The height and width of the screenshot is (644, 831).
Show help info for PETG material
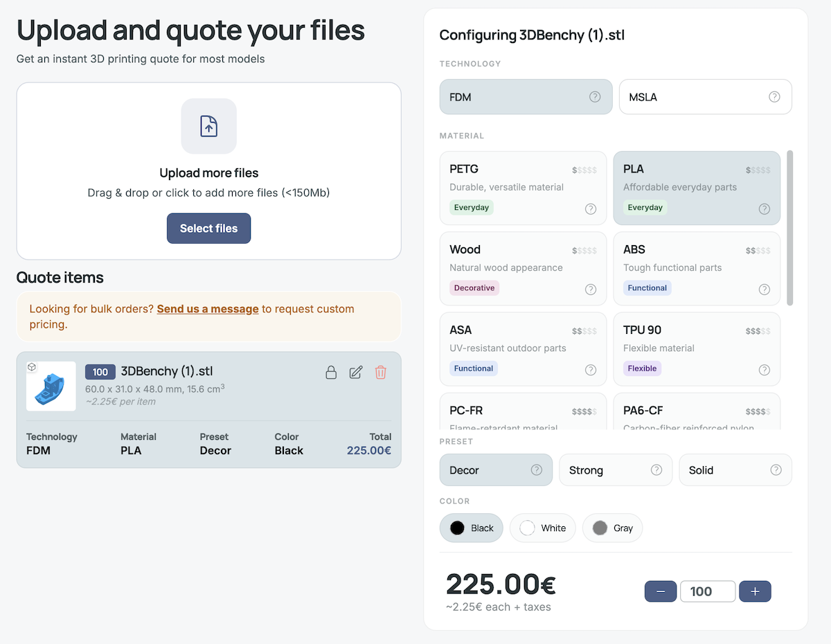click(x=591, y=208)
